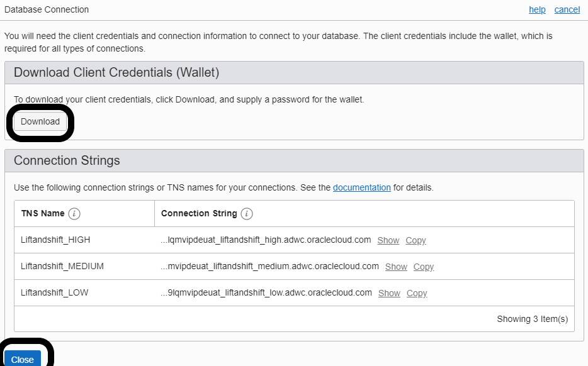
Task: Select the Download Client Credentials (Wallet) section header
Action: [116, 73]
